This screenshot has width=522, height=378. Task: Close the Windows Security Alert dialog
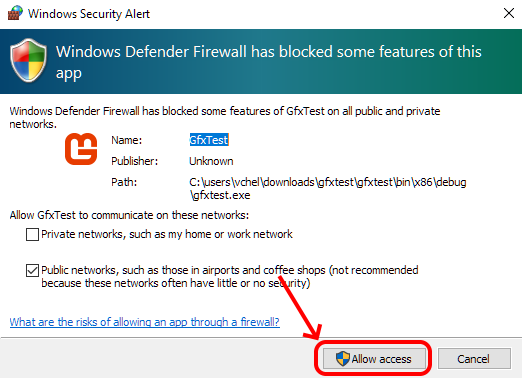click(x=509, y=13)
